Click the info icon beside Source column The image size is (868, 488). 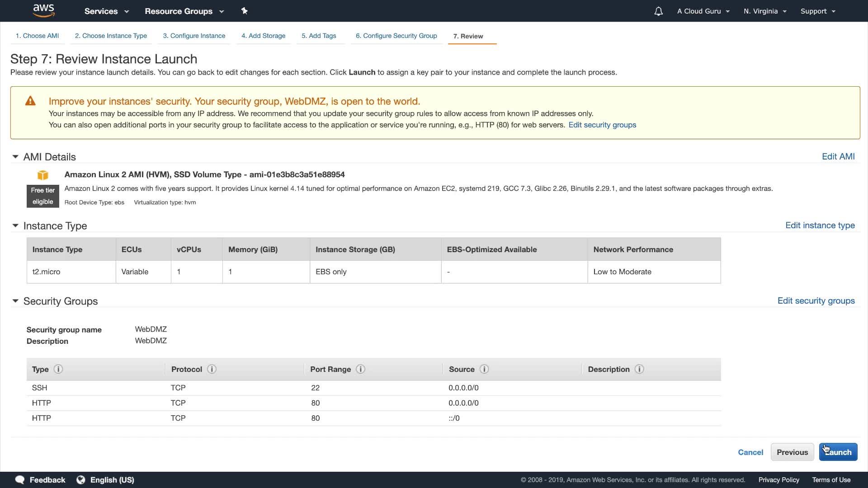click(484, 369)
